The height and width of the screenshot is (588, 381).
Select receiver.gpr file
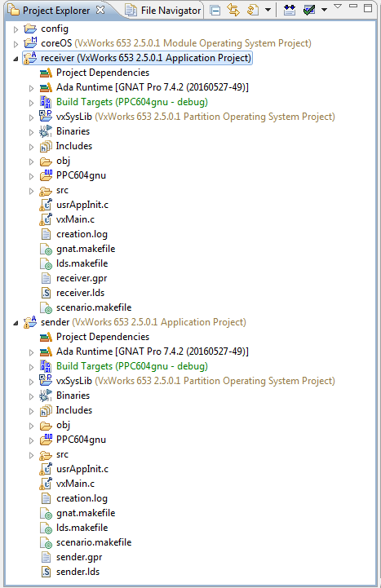(x=82, y=278)
